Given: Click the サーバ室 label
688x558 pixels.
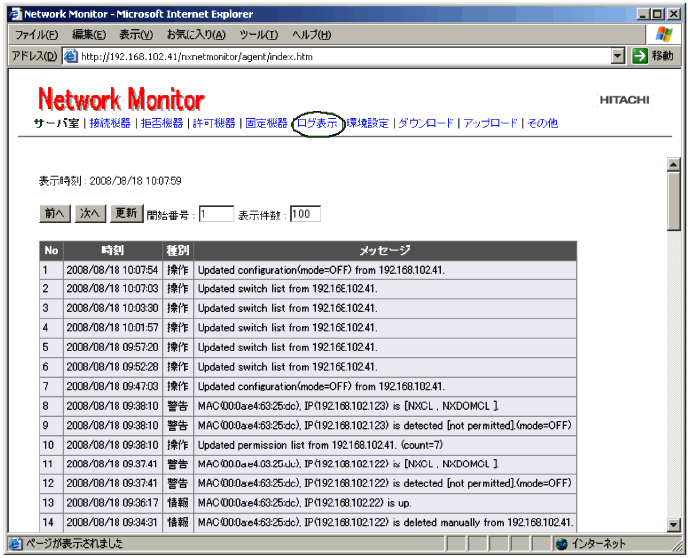Looking at the screenshot, I should click(57, 123).
